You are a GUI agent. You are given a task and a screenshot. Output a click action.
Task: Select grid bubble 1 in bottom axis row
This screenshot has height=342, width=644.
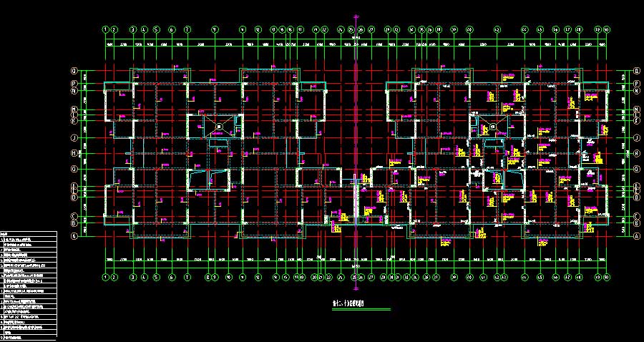[106, 277]
